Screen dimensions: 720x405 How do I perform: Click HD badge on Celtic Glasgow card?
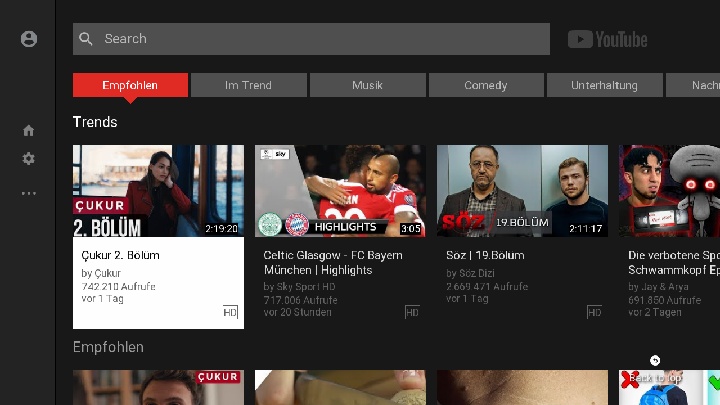412,313
